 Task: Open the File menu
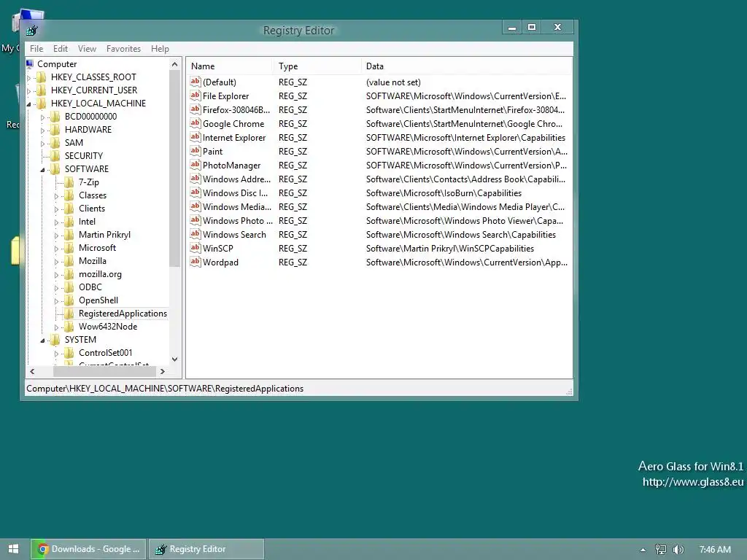tap(36, 49)
